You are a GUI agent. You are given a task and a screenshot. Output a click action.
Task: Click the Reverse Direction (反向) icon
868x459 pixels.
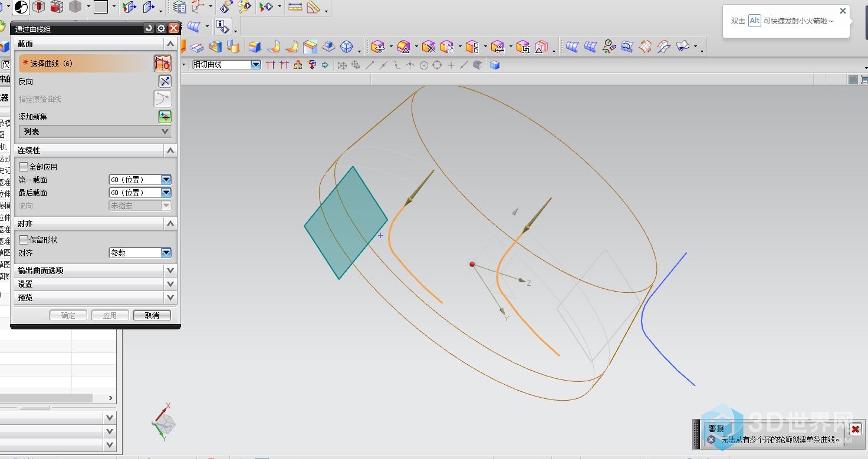pos(165,81)
